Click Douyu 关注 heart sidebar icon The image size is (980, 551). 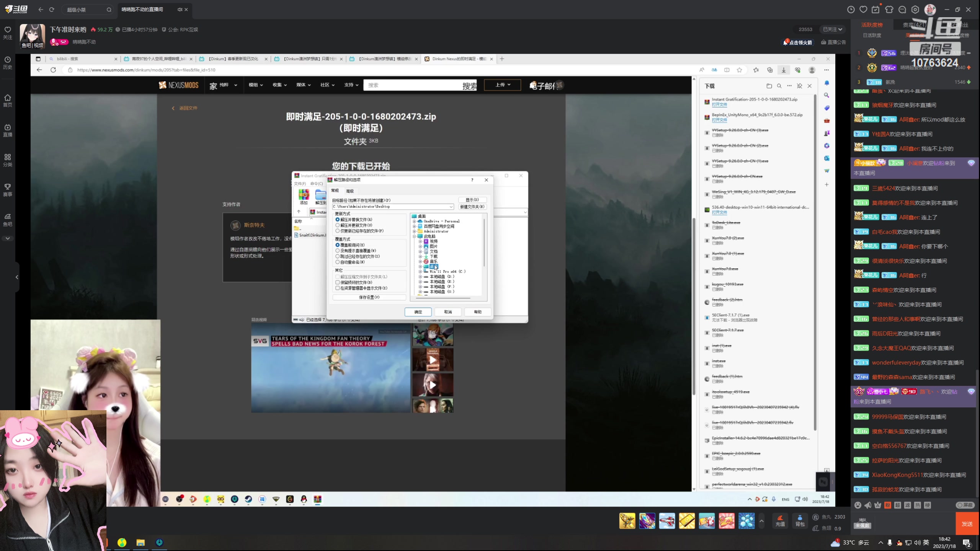click(8, 33)
